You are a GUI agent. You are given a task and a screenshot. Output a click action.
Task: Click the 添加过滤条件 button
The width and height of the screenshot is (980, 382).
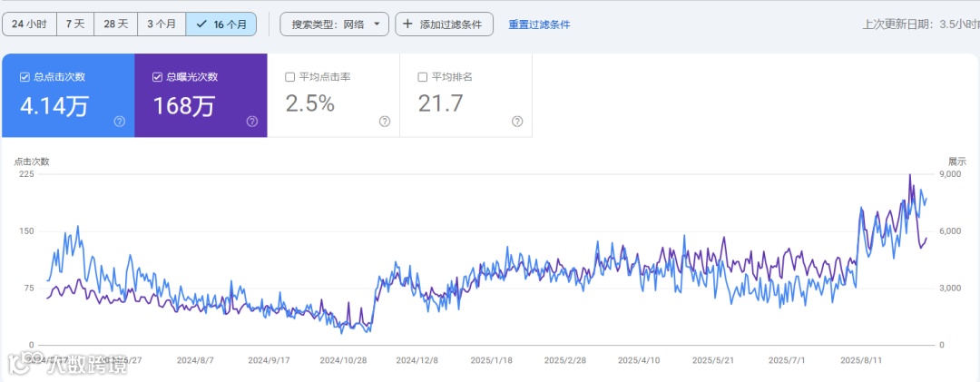[x=444, y=24]
